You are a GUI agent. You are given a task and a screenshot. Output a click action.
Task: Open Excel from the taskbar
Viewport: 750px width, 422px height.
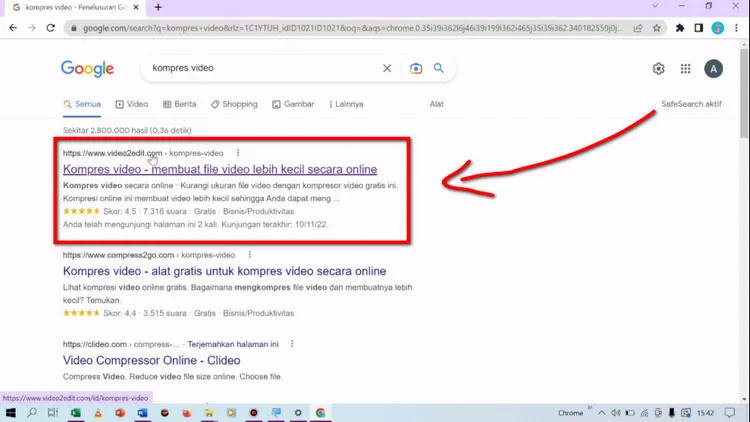pyautogui.click(x=76, y=413)
